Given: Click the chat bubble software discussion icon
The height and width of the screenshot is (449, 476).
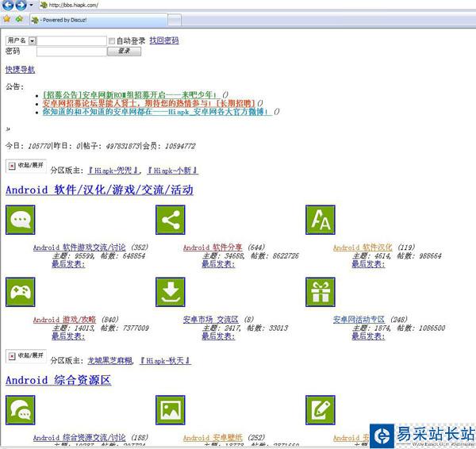Looking at the screenshot, I should tap(21, 220).
